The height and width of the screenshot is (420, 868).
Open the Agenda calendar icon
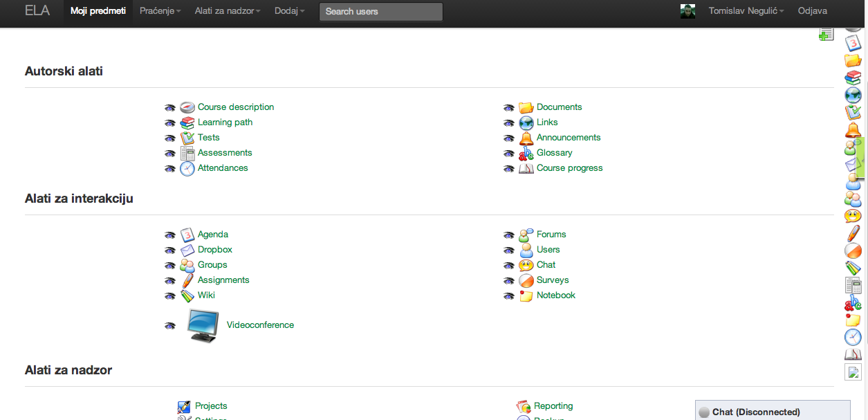187,235
